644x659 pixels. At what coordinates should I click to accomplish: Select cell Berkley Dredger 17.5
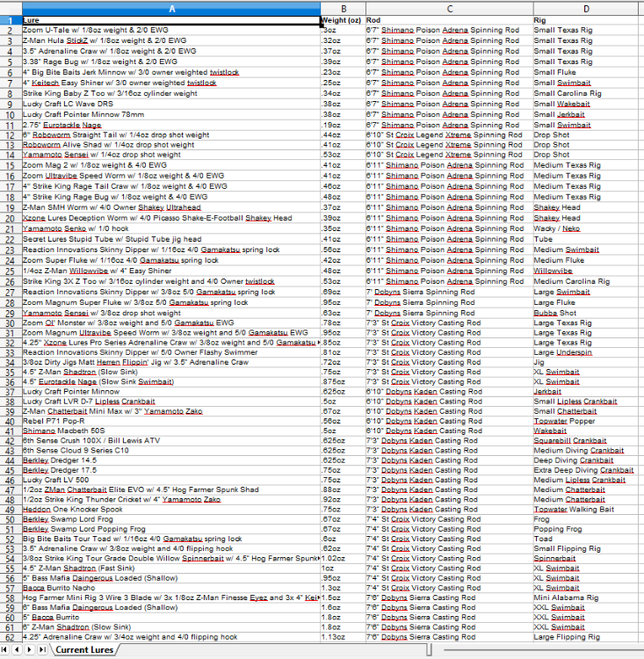tap(171, 470)
